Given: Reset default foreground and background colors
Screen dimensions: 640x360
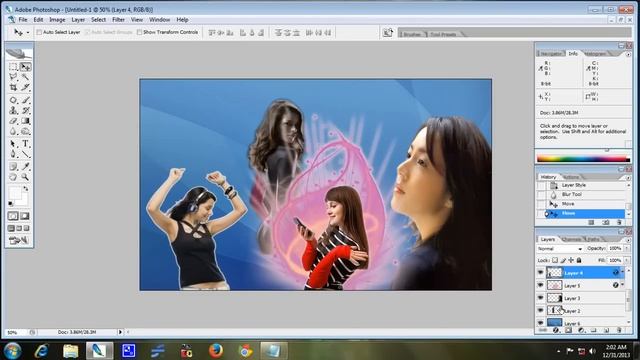Looking at the screenshot, I should tap(11, 204).
